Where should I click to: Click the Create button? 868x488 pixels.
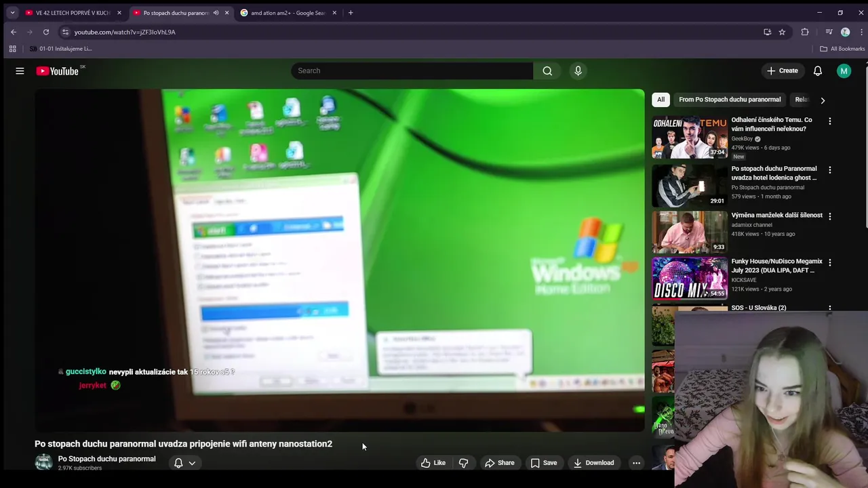[783, 70]
